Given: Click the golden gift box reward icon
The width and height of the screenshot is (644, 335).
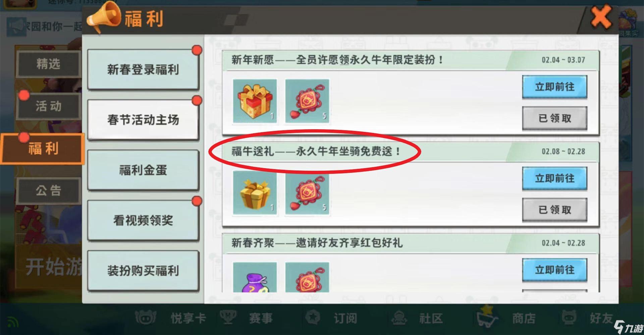Looking at the screenshot, I should click(255, 192).
